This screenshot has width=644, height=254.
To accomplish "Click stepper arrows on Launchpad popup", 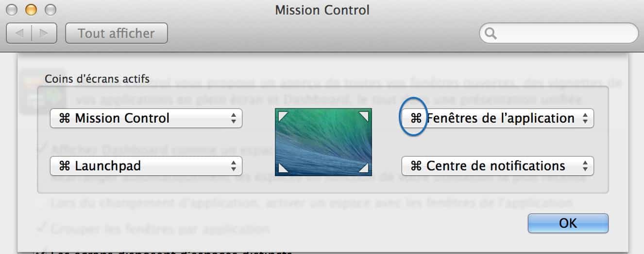I will click(234, 166).
